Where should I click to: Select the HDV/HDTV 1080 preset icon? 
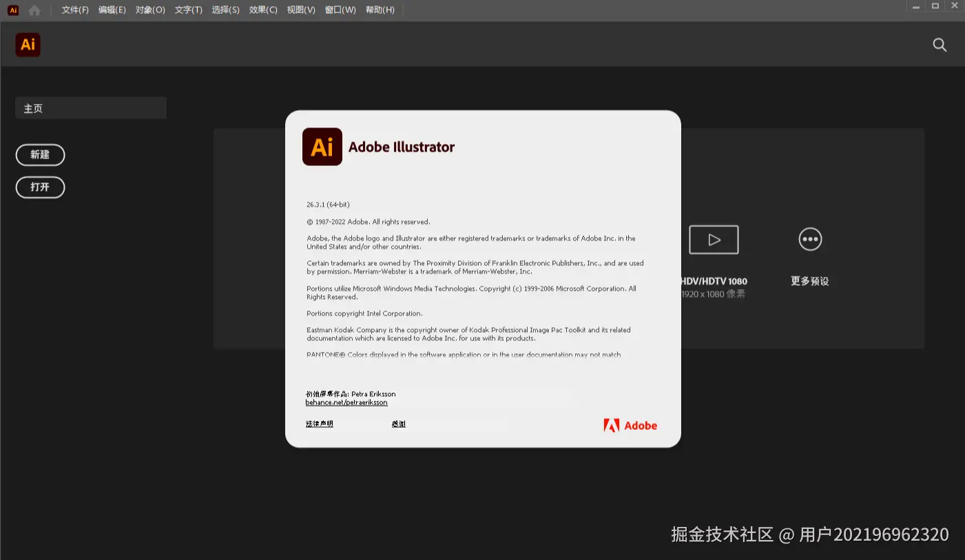[714, 240]
